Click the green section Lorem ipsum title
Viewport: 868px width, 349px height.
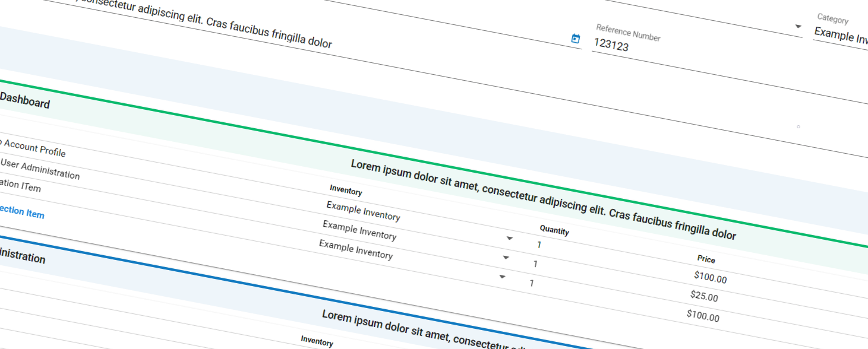[543, 199]
